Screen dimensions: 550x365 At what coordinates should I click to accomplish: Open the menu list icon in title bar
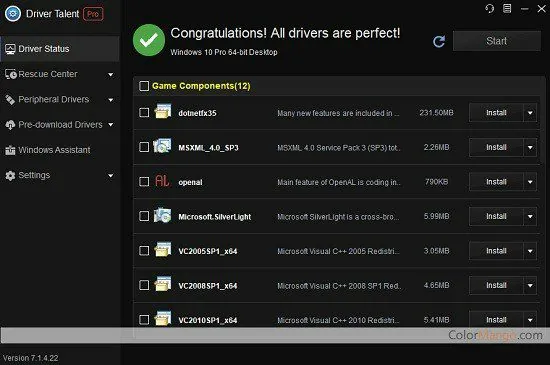click(x=507, y=8)
